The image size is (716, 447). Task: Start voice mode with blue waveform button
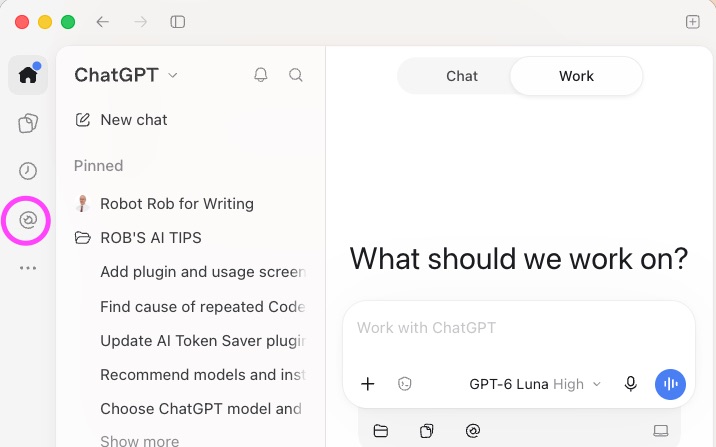[x=670, y=384]
